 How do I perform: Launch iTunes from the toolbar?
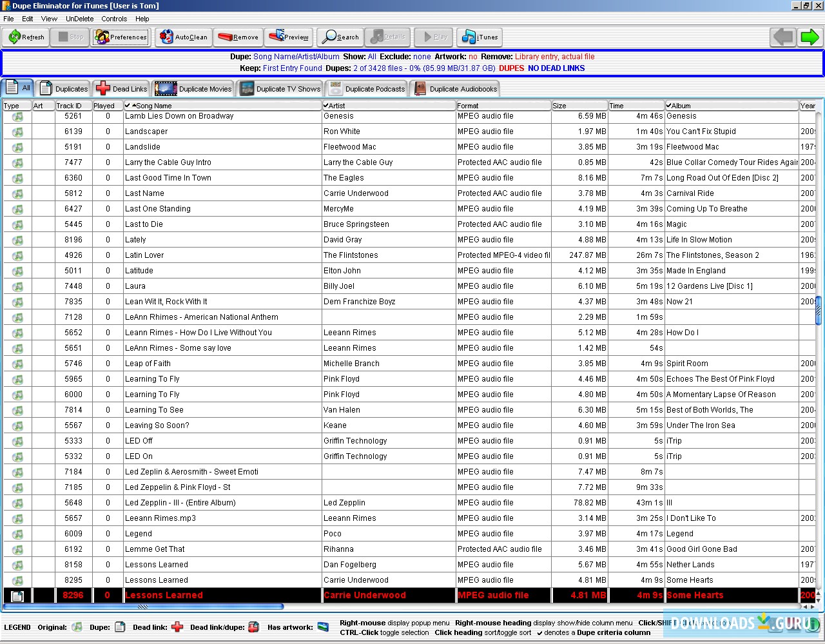478,37
